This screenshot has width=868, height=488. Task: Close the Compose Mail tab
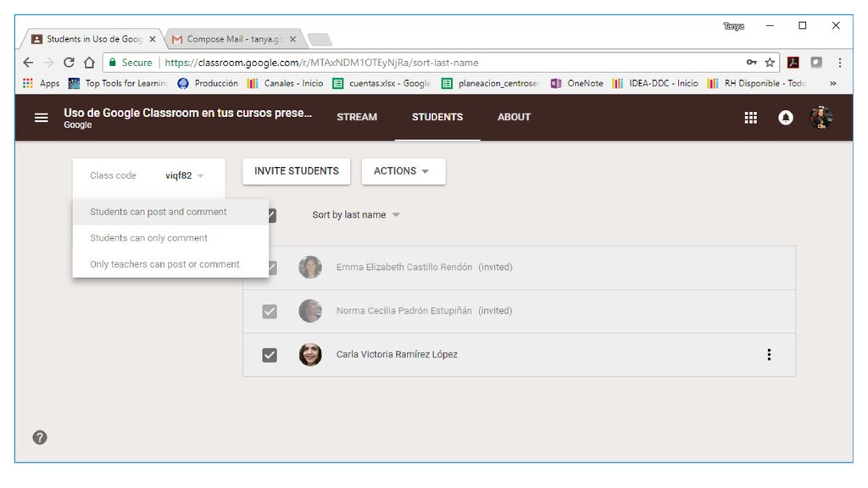coord(292,39)
